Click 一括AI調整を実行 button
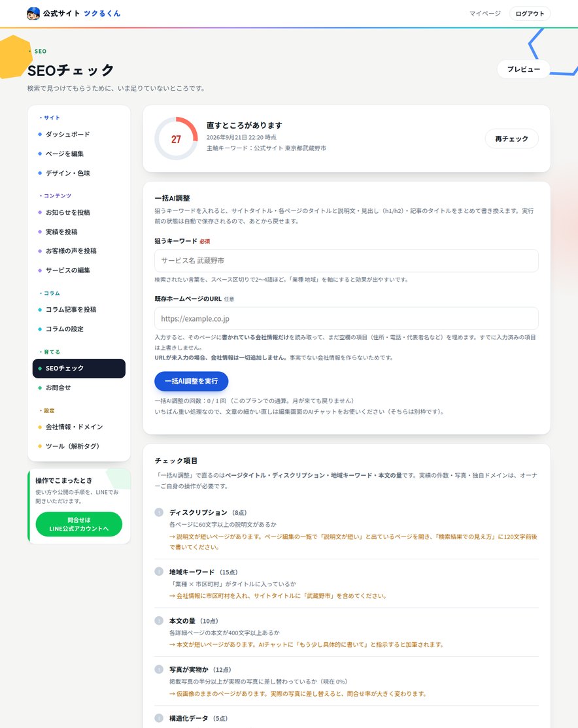The height and width of the screenshot is (728, 578). click(x=192, y=381)
